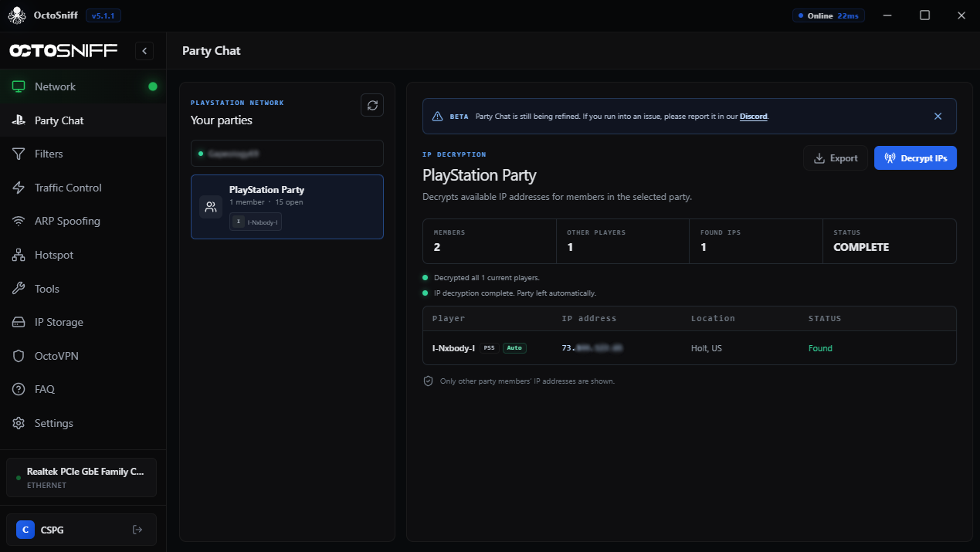980x552 pixels.
Task: Click the octopus logo in title bar
Action: point(16,15)
